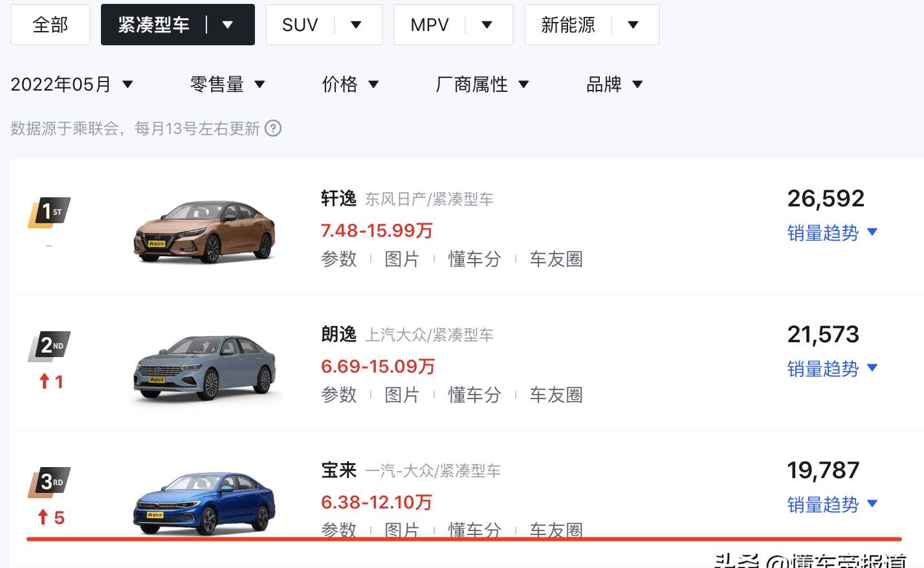The width and height of the screenshot is (924, 568).
Task: Click 懂车分 link under 朗逸
Action: [x=474, y=395]
